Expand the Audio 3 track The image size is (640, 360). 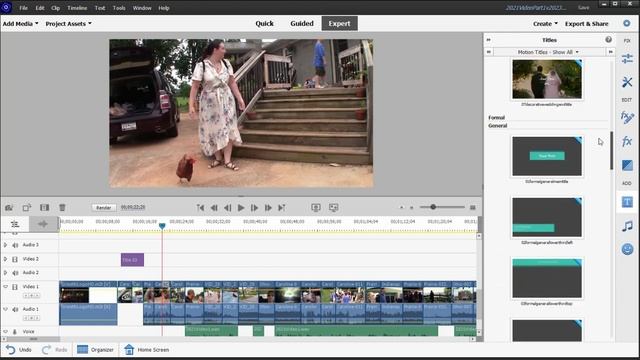coord(5,245)
